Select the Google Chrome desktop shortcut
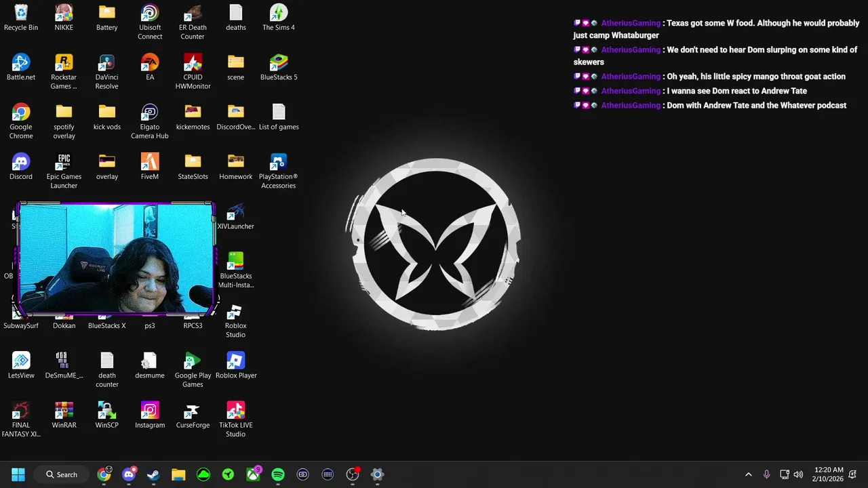The image size is (868, 488). [x=21, y=121]
